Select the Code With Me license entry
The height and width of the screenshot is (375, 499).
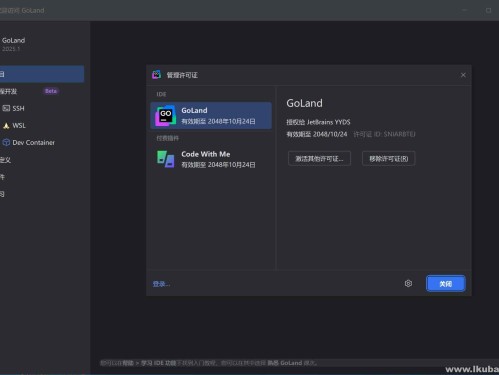211,159
